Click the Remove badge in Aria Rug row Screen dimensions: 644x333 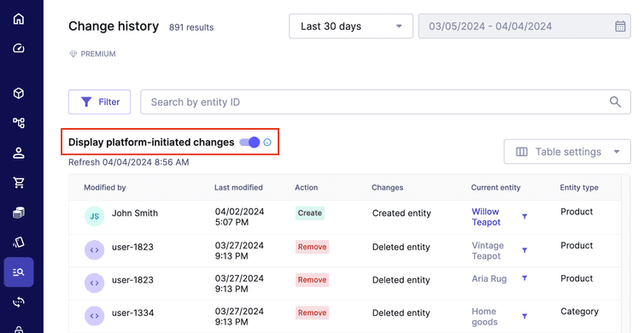(x=312, y=279)
